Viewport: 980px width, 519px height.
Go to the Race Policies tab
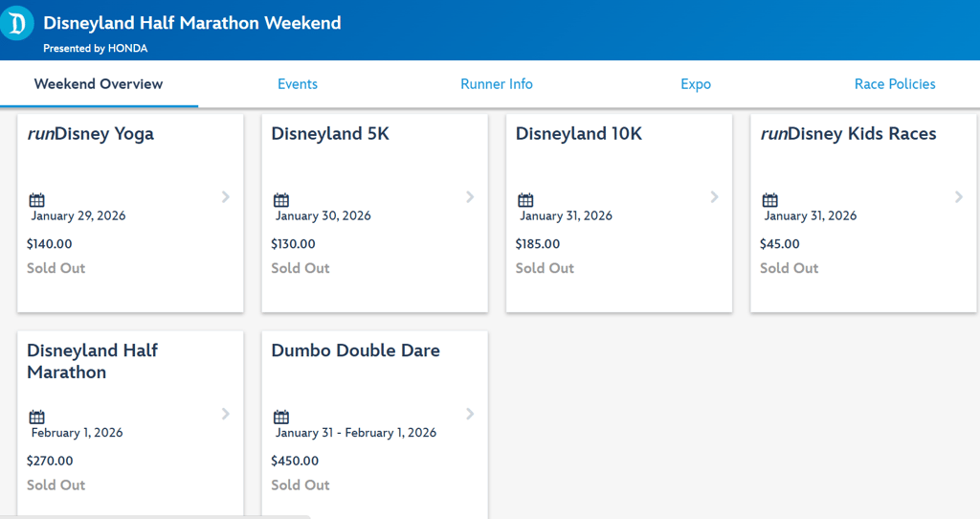coord(895,84)
